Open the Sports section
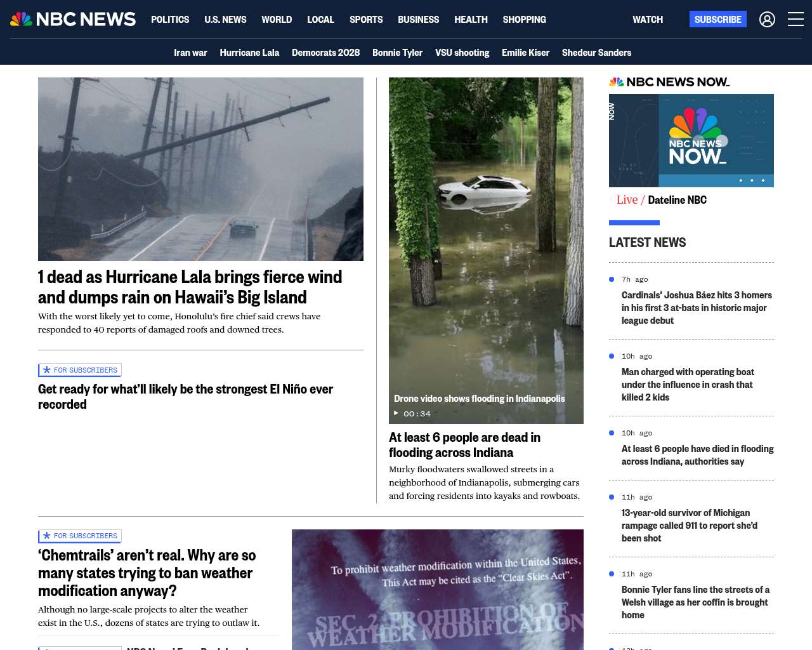812x650 pixels. coord(366,20)
